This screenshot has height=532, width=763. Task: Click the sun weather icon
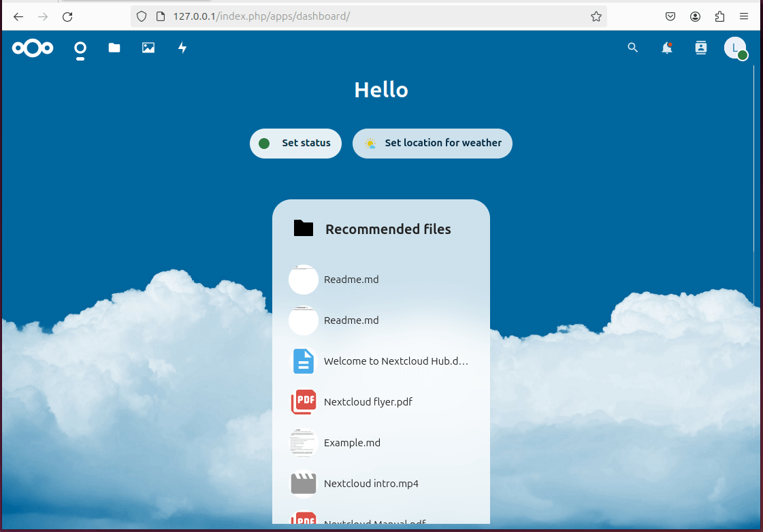[370, 144]
